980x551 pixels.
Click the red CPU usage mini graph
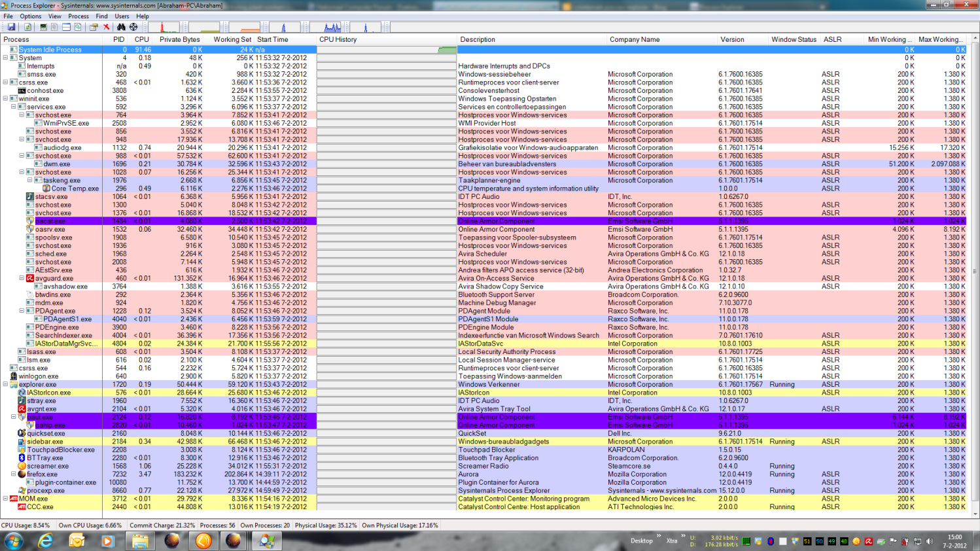point(164,27)
